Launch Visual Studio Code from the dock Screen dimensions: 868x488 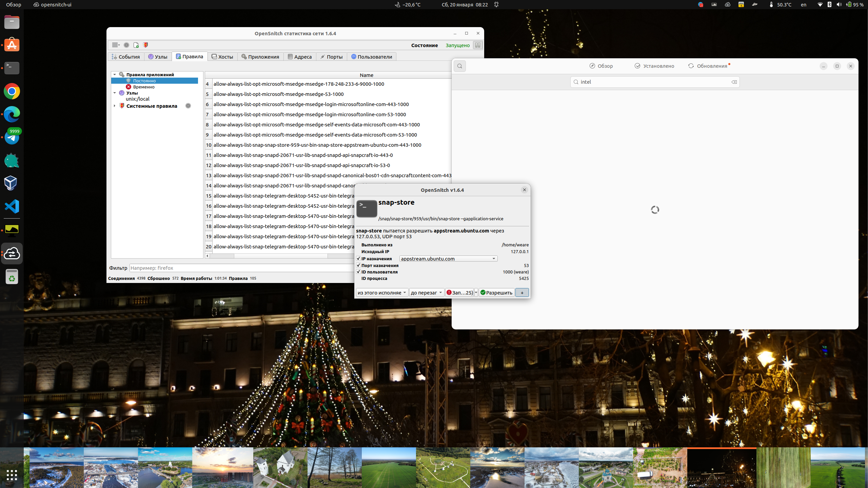(12, 206)
